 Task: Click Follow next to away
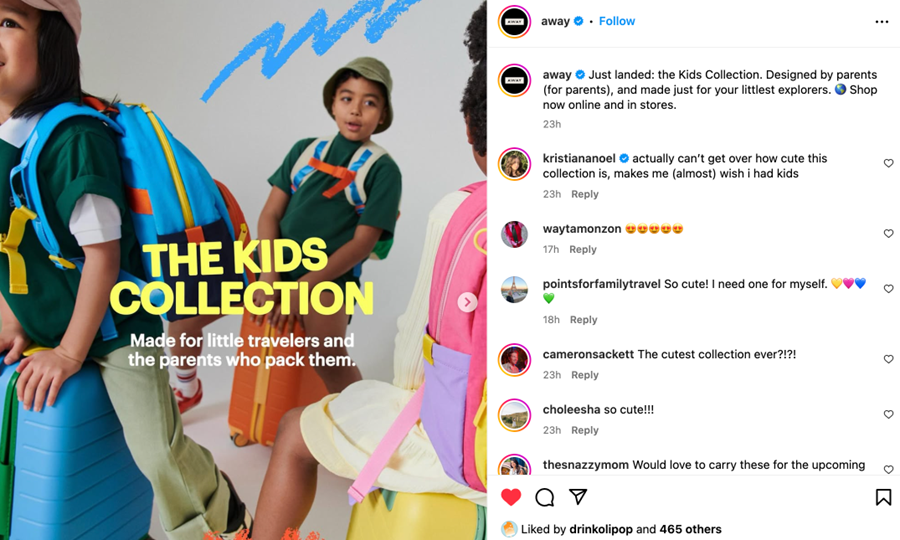(x=616, y=21)
